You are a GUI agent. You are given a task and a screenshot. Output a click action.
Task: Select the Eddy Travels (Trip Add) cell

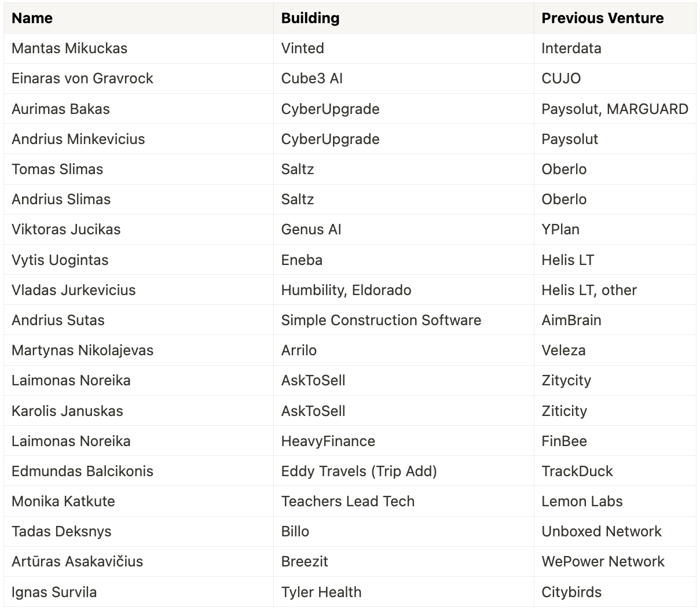pyautogui.click(x=404, y=471)
